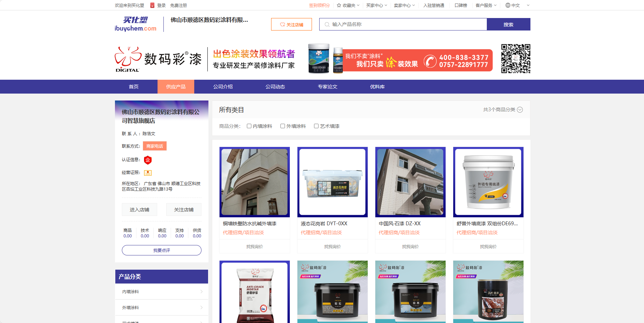Click the ibuychem.com site logo
Image resolution: width=644 pixels, height=323 pixels.
click(x=135, y=24)
